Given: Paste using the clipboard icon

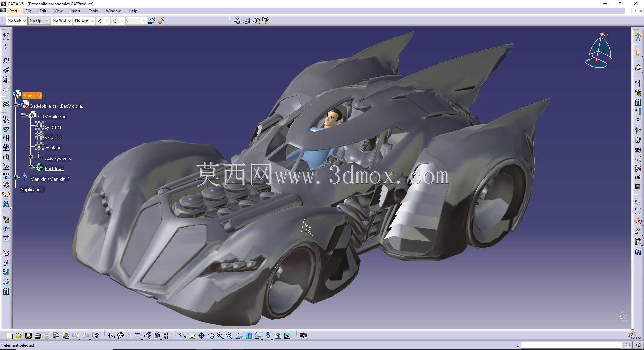Looking at the screenshot, I should tap(66, 336).
